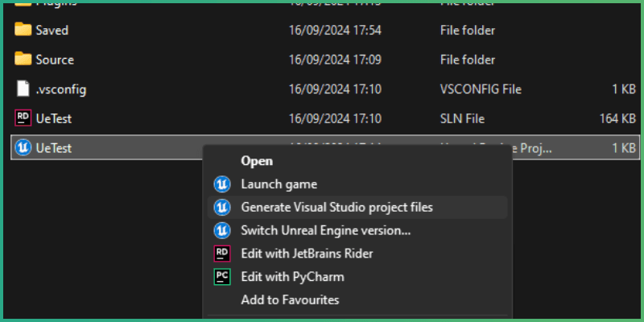
Task: Click File folder type in Saved row
Action: tap(468, 30)
